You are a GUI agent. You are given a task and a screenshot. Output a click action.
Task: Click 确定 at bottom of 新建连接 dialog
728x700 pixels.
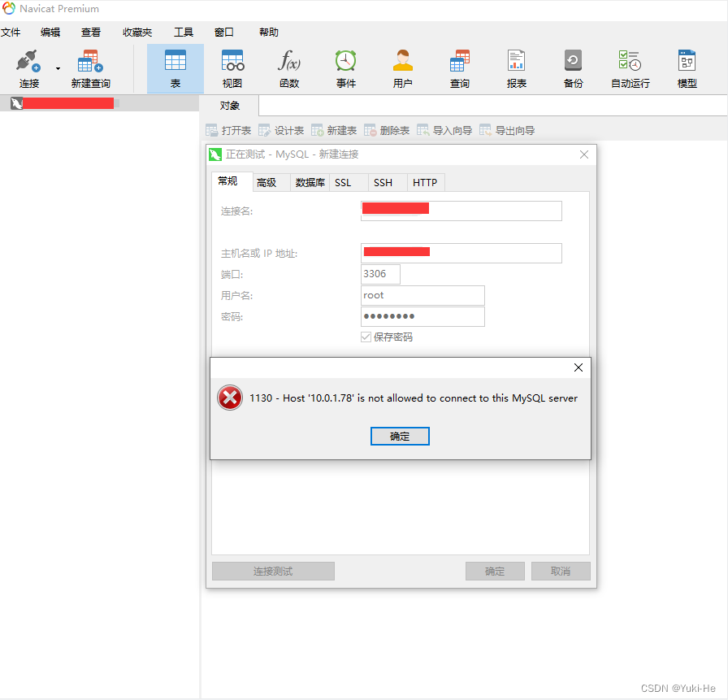(x=495, y=572)
